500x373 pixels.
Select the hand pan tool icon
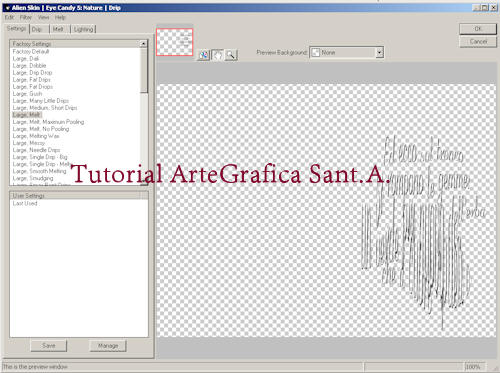(x=217, y=55)
